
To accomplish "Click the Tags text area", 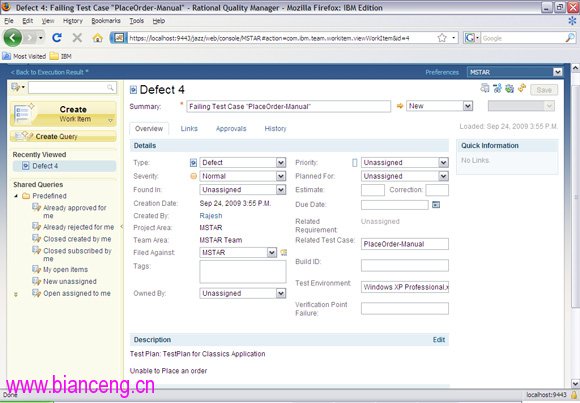I will click(243, 272).
